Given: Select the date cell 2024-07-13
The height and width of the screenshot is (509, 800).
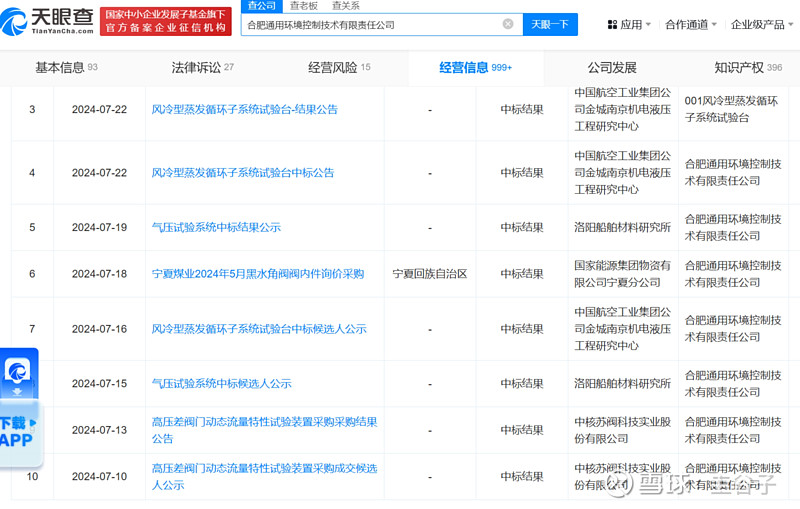Looking at the screenshot, I should (x=99, y=430).
